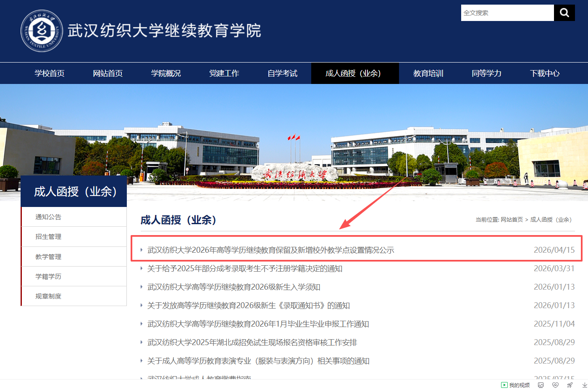Click the 武汉纺织大学继续教育学院 site title
The width and height of the screenshot is (588, 390).
click(x=165, y=31)
